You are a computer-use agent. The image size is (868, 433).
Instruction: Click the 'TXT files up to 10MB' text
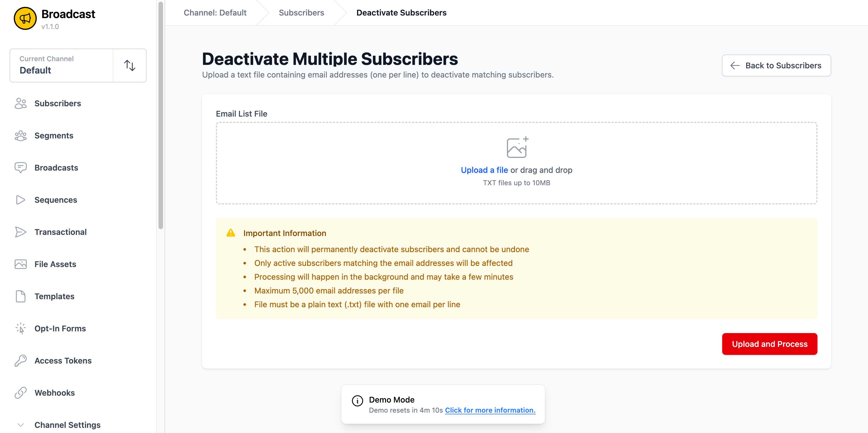click(x=517, y=183)
